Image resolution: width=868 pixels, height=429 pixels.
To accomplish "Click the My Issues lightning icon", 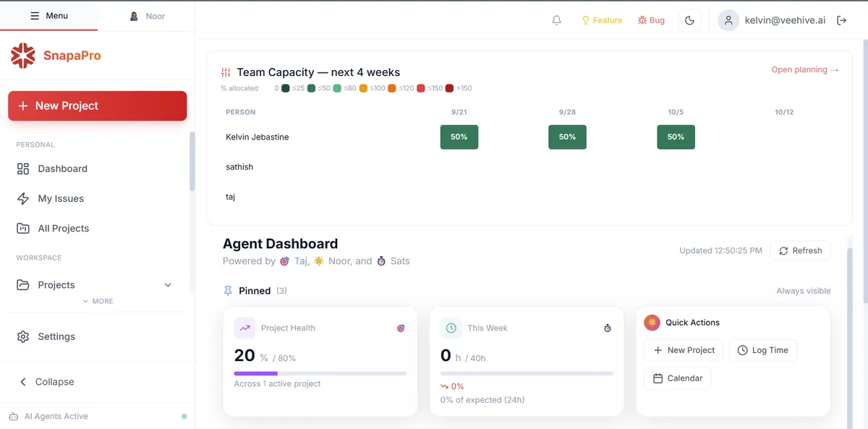I will [x=23, y=198].
